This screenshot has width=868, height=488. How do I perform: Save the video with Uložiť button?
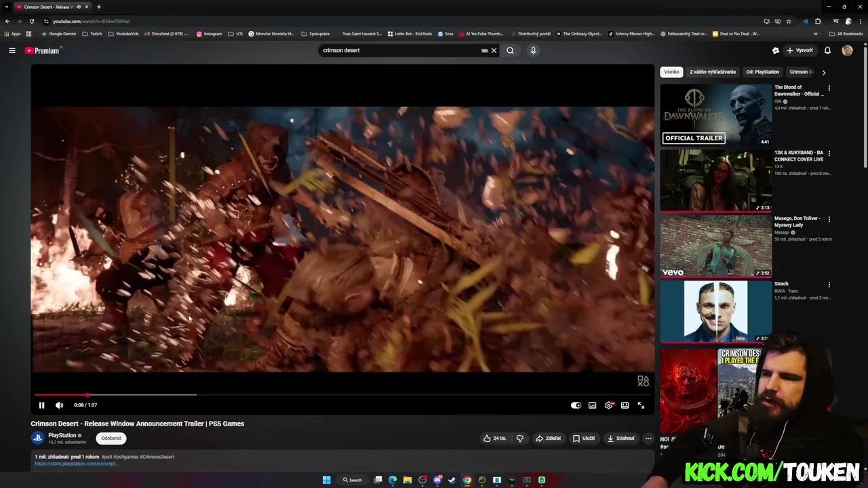click(x=584, y=439)
